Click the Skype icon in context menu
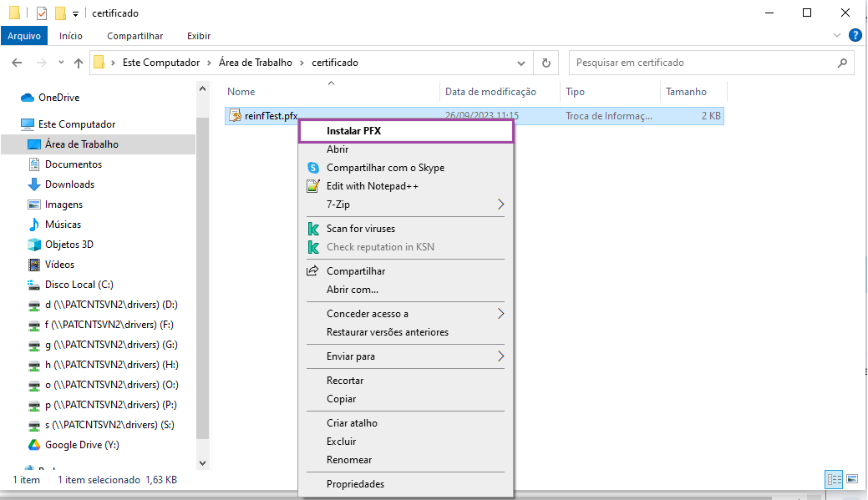This screenshot has height=500, width=868. [x=313, y=168]
